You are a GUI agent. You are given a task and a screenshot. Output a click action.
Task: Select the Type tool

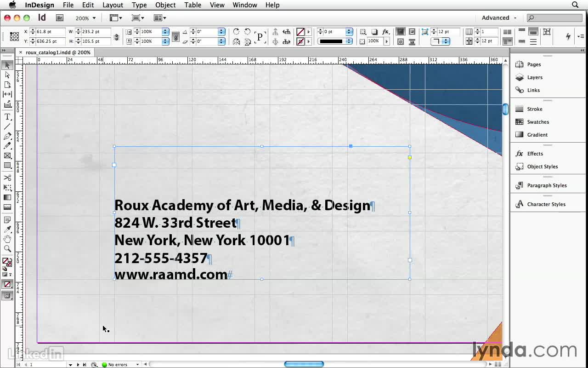coord(7,117)
